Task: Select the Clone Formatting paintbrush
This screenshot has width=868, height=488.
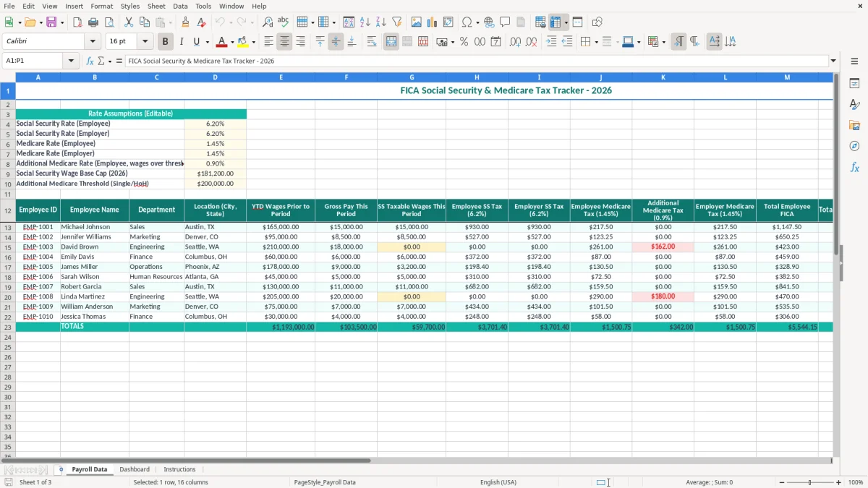Action: [x=186, y=22]
